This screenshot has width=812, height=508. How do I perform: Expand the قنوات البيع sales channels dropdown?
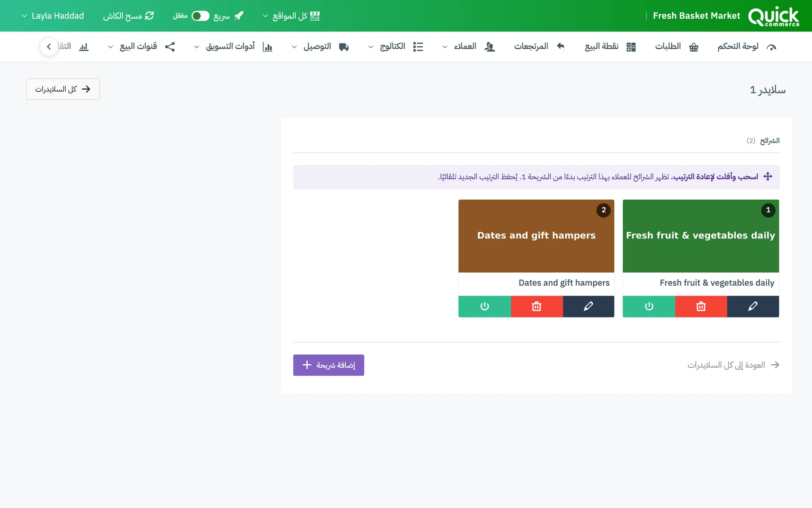[x=141, y=47]
